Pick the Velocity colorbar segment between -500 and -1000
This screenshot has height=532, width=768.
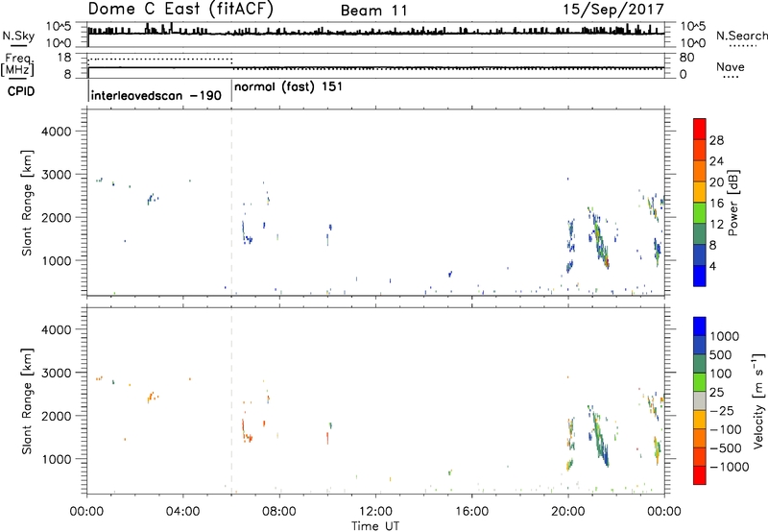point(700,456)
